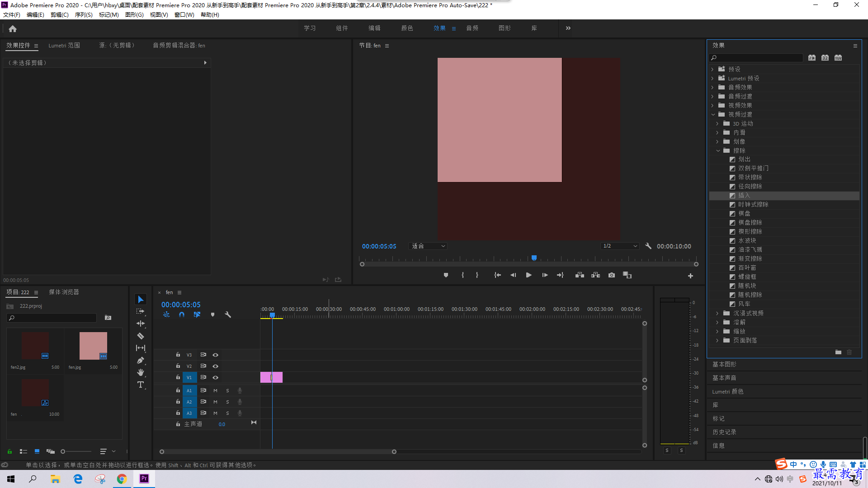868x488 pixels.
Task: Select the Slip tool
Action: [141, 348]
